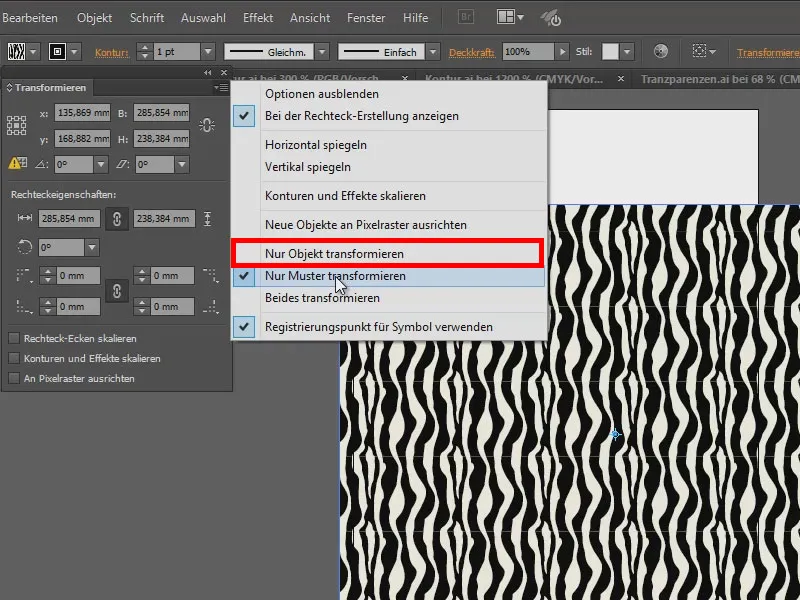Expand the Deckkraft opacity slider arrow
Viewport: 800px width, 600px height.
coord(562,52)
